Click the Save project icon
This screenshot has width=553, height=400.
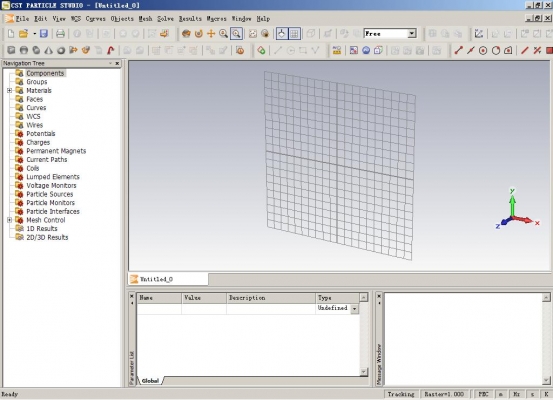(x=44, y=34)
